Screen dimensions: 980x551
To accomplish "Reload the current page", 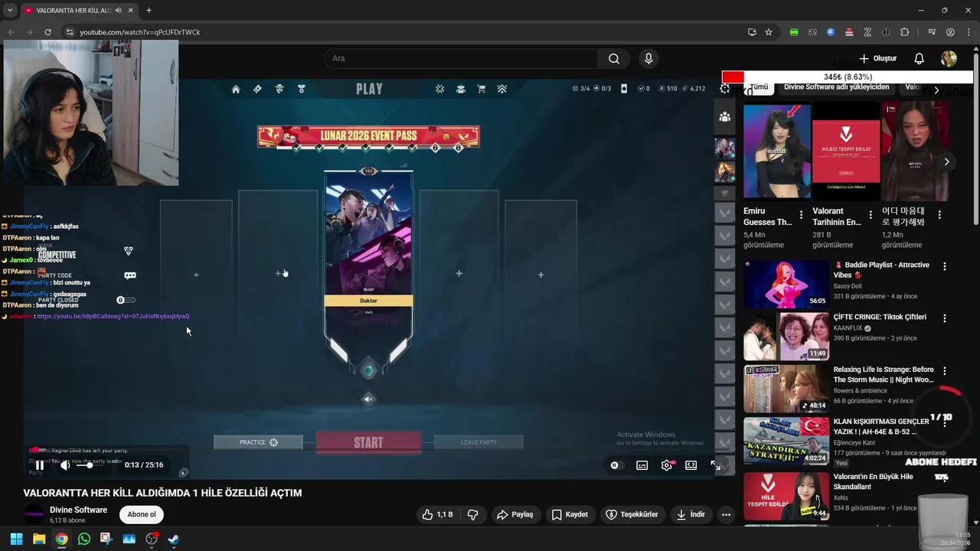I will 47,32.
